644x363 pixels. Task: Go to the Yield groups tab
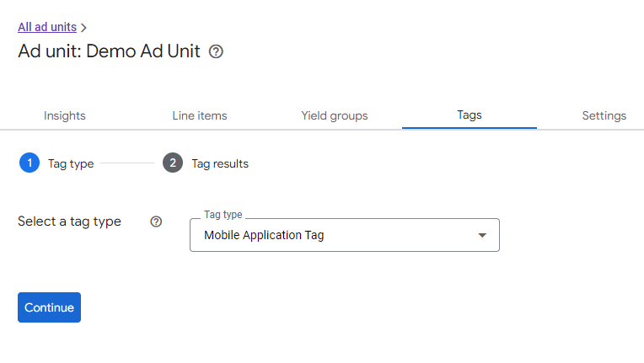(x=335, y=115)
